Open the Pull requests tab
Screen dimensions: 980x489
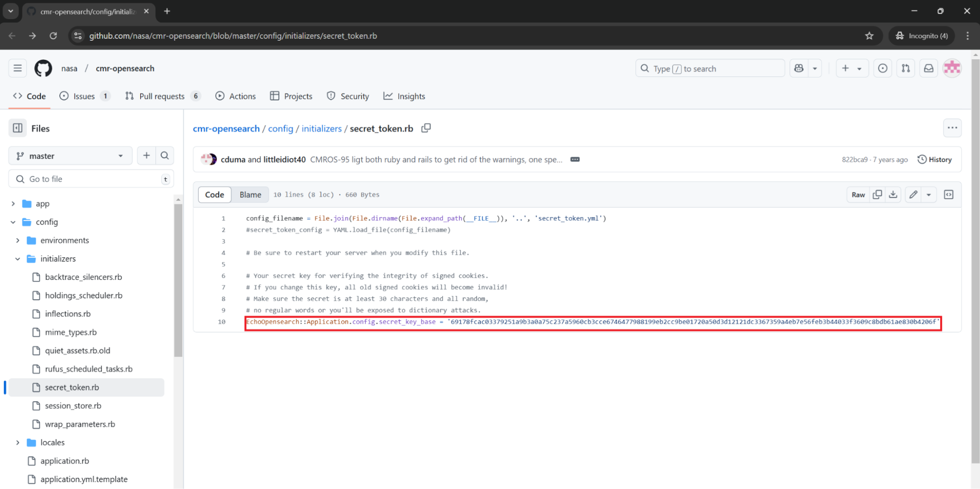163,96
